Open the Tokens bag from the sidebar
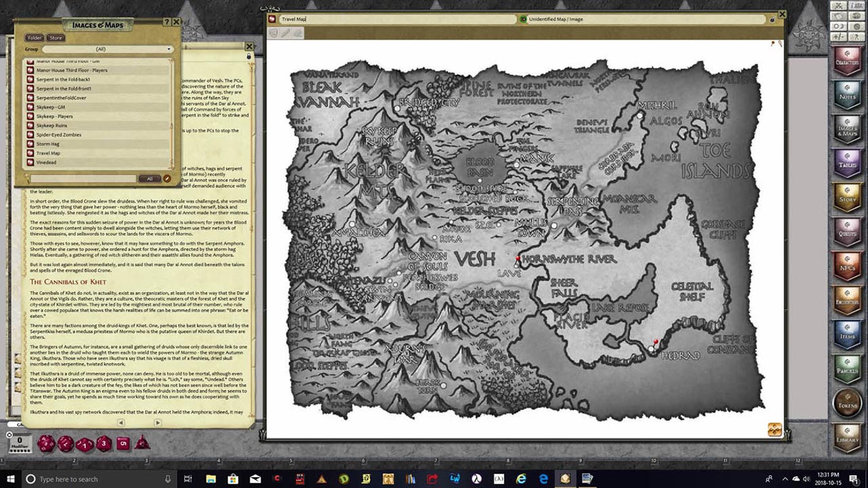 click(846, 402)
